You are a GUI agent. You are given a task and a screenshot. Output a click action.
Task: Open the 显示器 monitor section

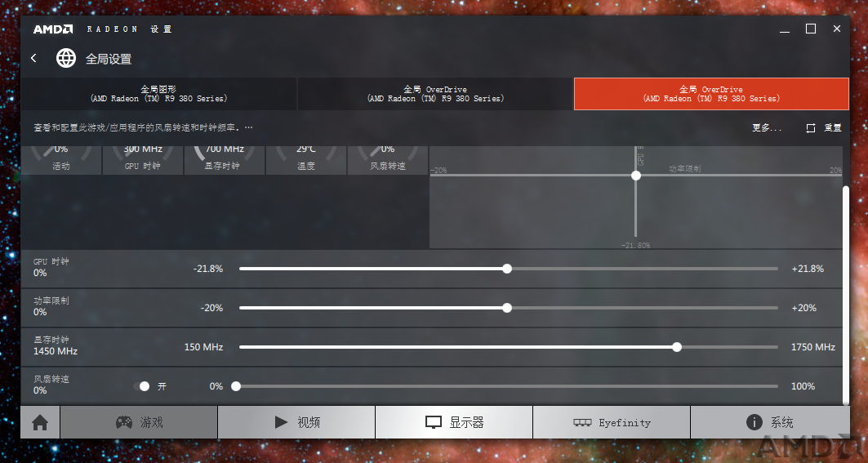pyautogui.click(x=454, y=422)
